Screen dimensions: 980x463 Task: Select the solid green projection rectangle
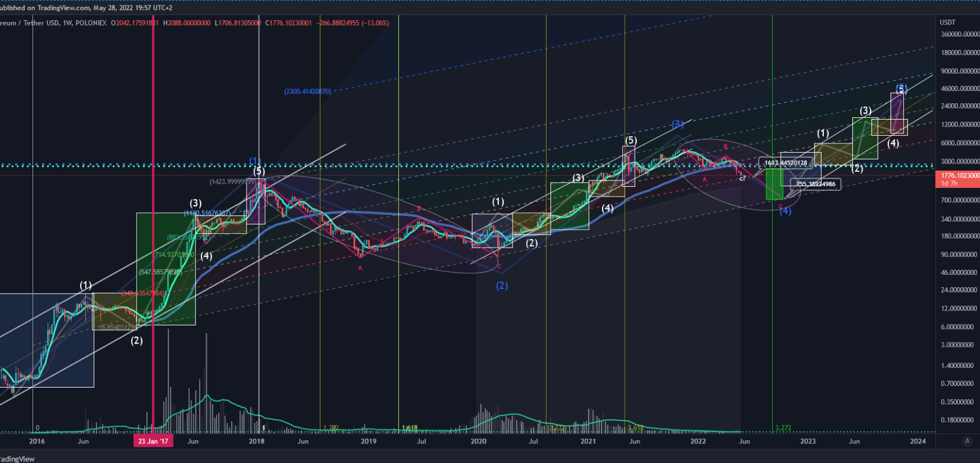[x=774, y=185]
